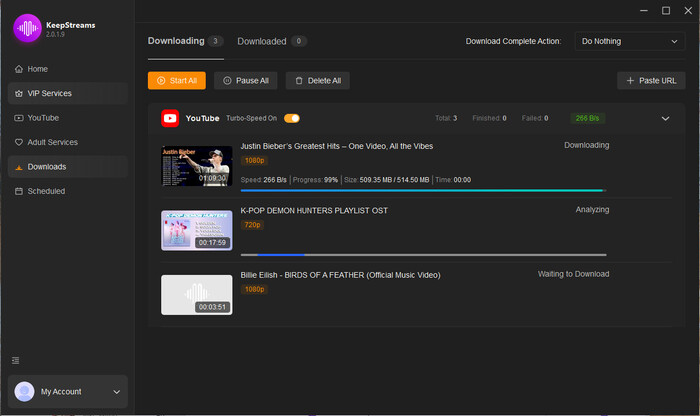Click the Start All button
700x416 pixels.
point(177,81)
